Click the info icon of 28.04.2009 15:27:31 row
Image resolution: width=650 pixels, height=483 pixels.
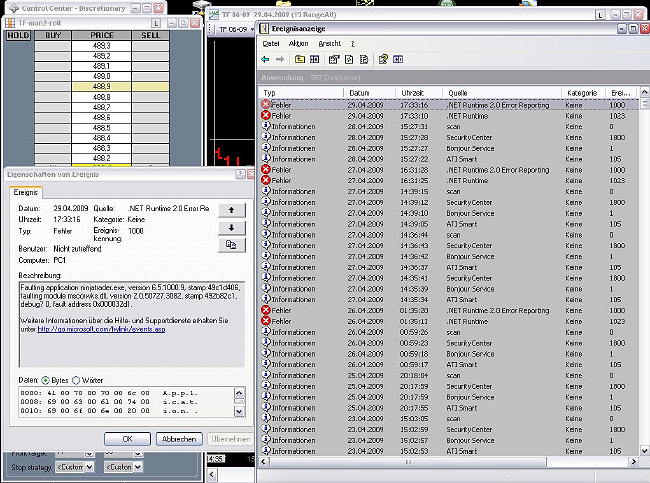click(266, 126)
